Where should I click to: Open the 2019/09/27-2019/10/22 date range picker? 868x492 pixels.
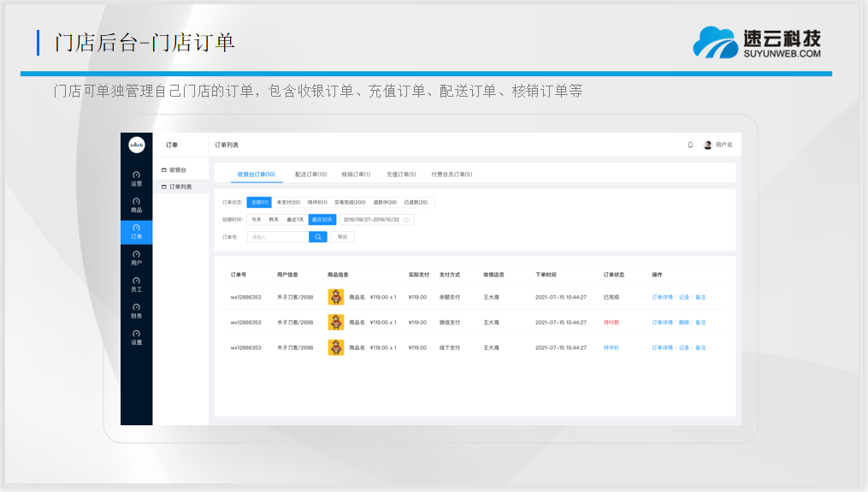tap(371, 220)
